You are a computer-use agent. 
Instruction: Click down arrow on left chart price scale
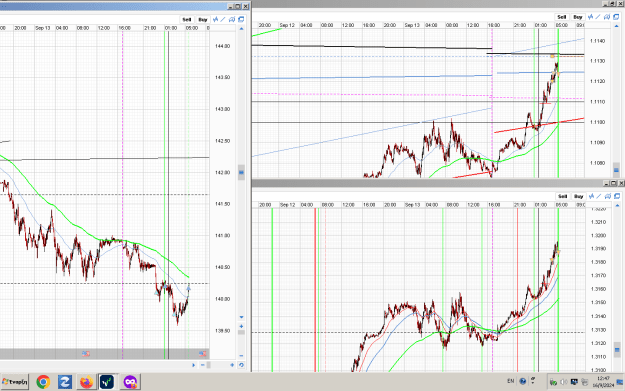[241, 317]
